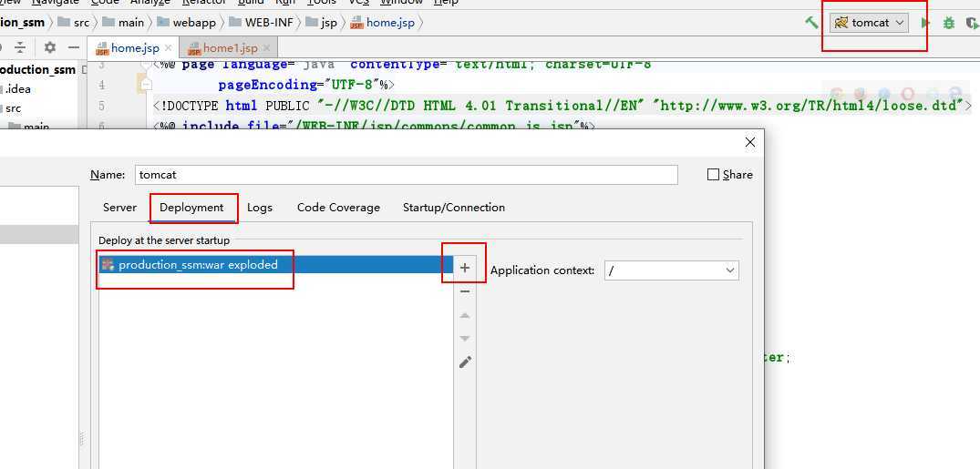Enable the Share checkbox

713,175
